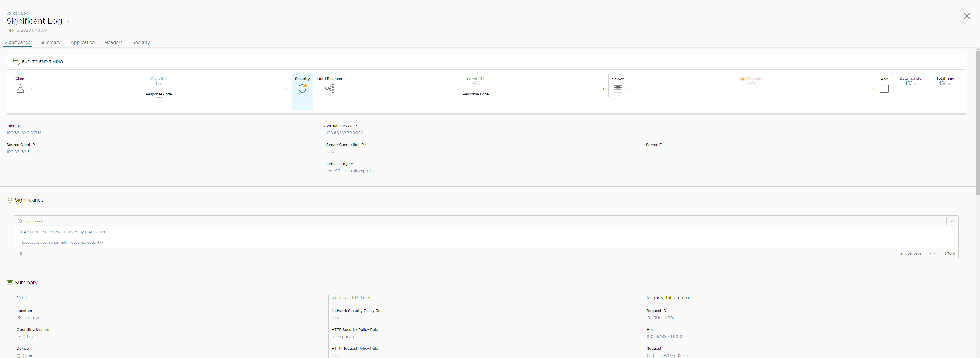
Task: Click the App window icon
Action: click(x=884, y=89)
